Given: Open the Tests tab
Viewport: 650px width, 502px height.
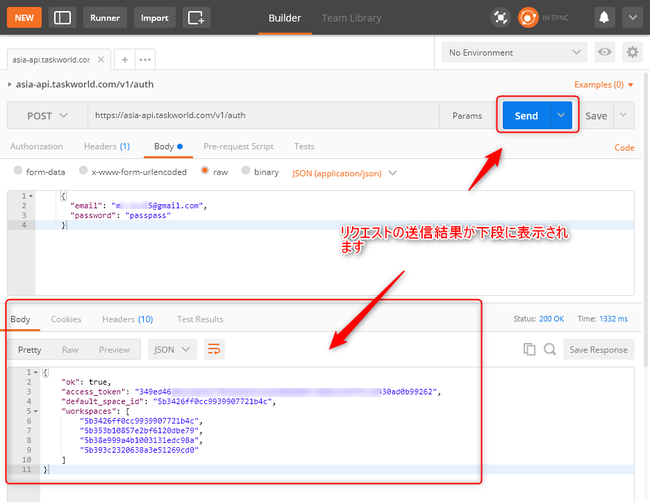Looking at the screenshot, I should coord(304,146).
